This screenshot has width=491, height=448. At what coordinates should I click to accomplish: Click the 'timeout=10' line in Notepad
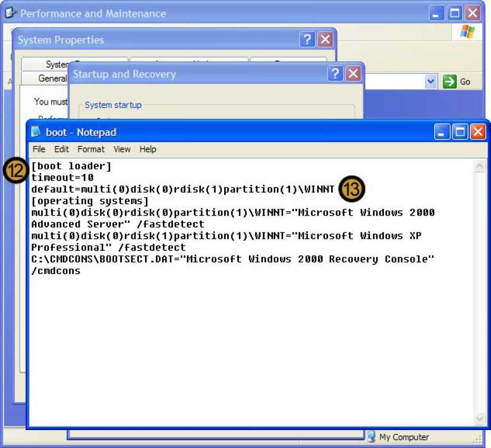(x=62, y=178)
